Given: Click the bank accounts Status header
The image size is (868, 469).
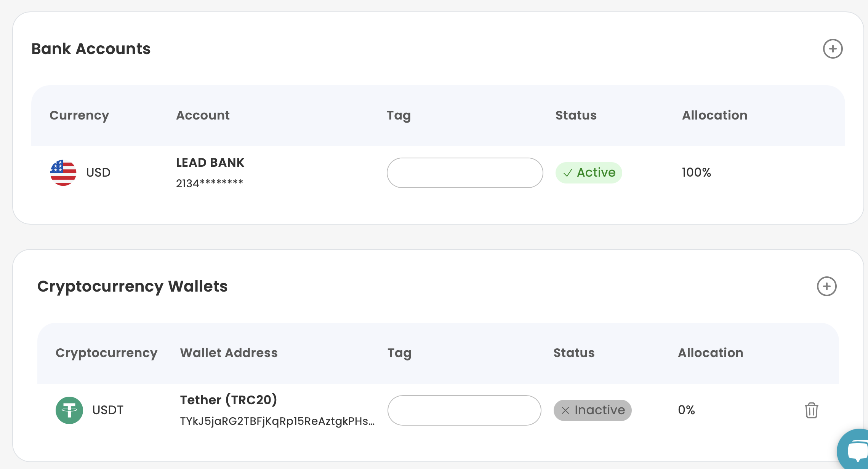Looking at the screenshot, I should (576, 115).
